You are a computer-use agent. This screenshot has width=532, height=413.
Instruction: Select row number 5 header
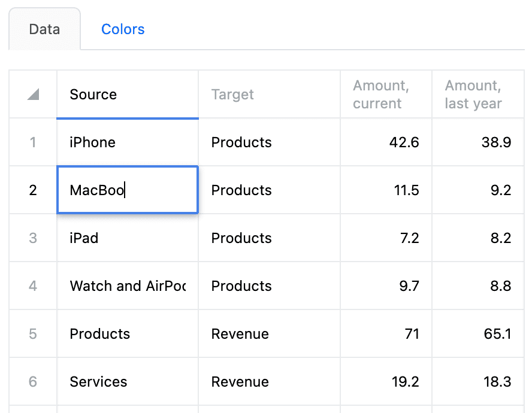[x=33, y=334]
